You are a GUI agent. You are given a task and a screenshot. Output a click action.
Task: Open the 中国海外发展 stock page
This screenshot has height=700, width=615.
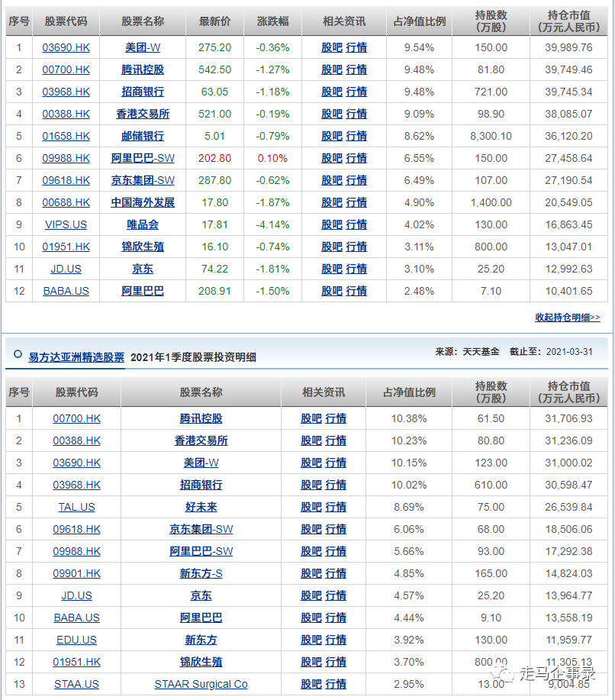142,202
